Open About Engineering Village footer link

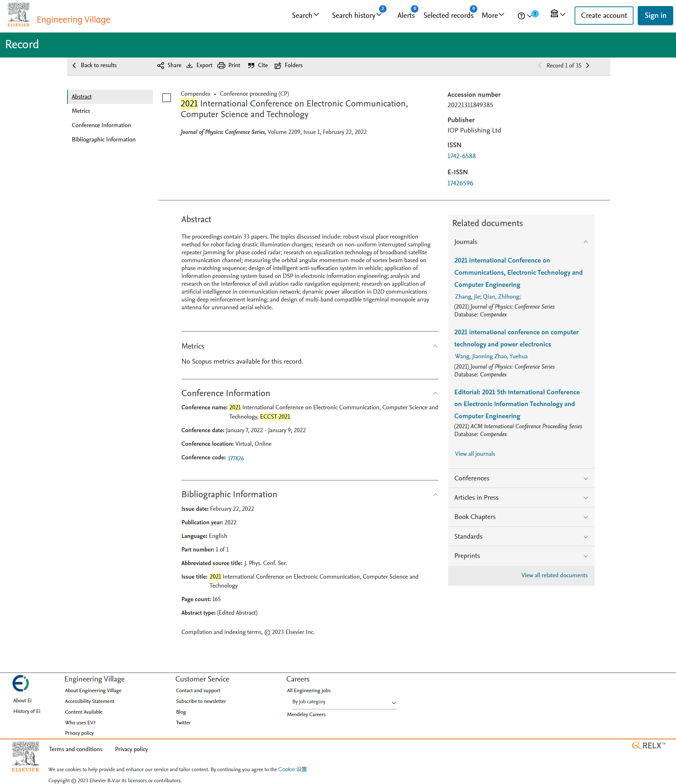(x=93, y=690)
